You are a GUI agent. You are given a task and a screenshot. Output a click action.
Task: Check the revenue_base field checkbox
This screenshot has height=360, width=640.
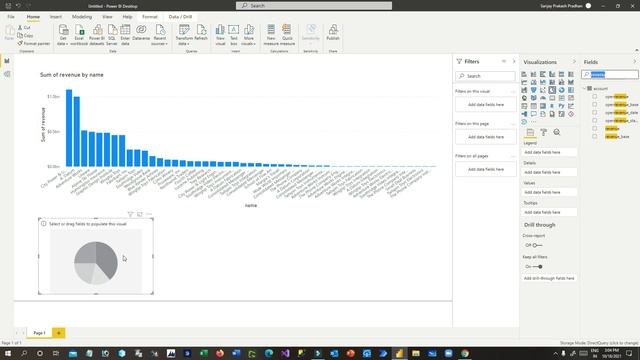[x=595, y=136]
